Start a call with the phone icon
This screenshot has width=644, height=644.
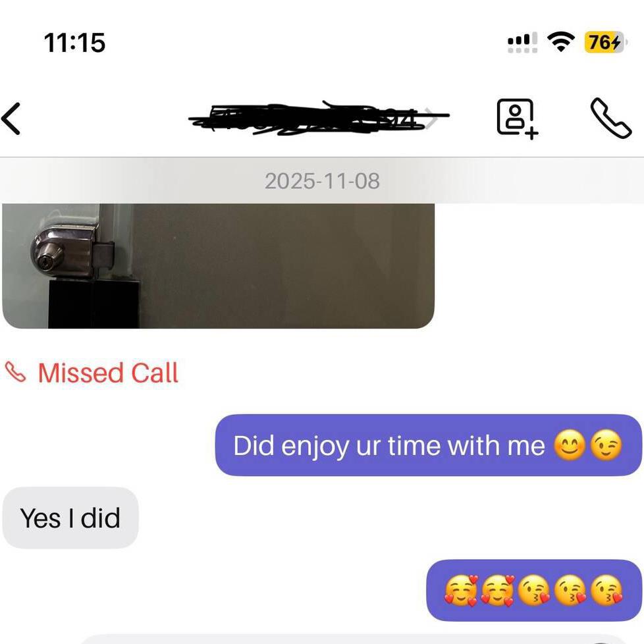tap(610, 119)
